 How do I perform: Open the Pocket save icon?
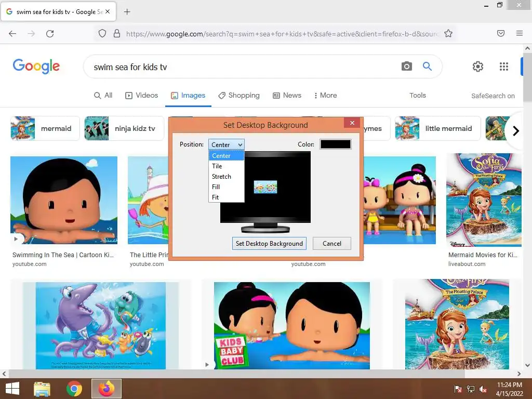(x=501, y=33)
